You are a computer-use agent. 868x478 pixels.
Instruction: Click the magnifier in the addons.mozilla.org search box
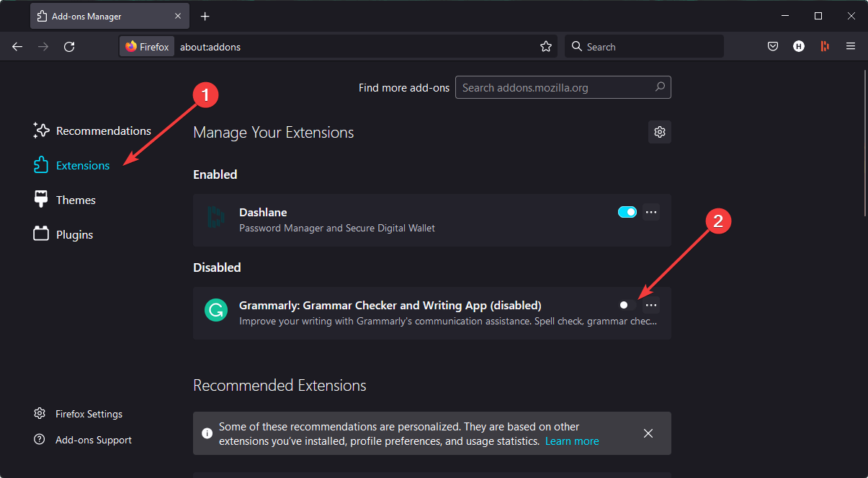(x=660, y=87)
